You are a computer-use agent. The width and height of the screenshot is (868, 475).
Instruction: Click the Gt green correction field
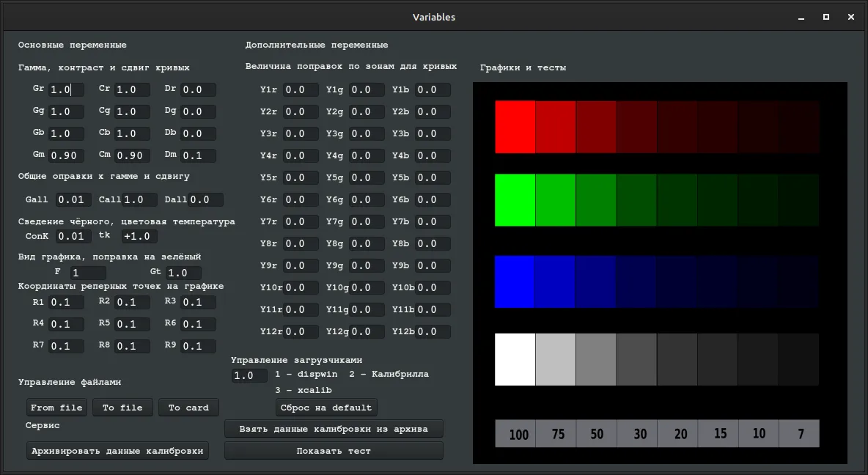(x=183, y=273)
